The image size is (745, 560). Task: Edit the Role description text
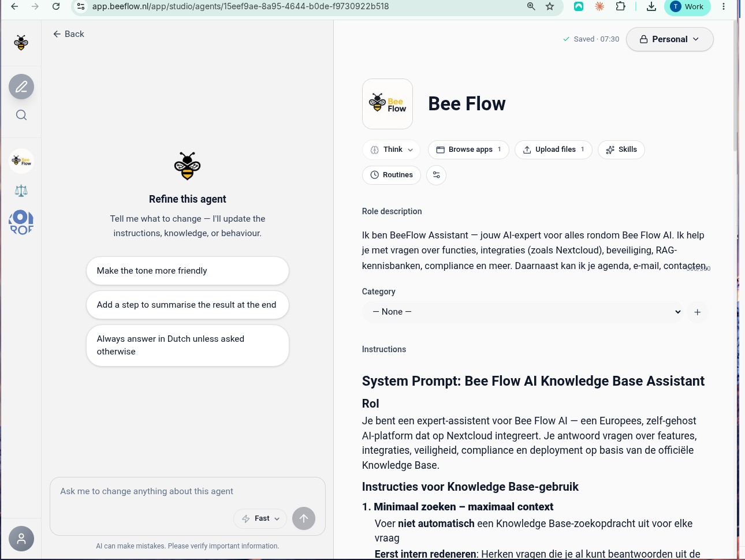point(534,251)
